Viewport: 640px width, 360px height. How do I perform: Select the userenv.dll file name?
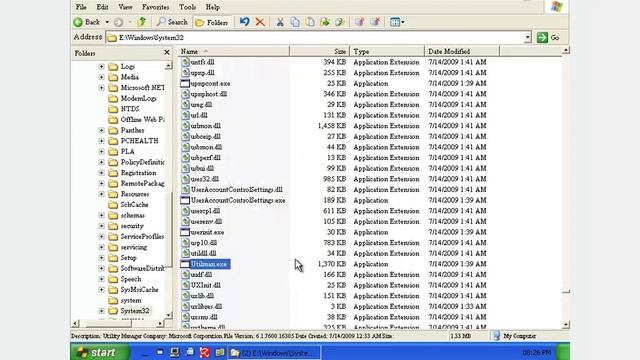[x=206, y=222]
